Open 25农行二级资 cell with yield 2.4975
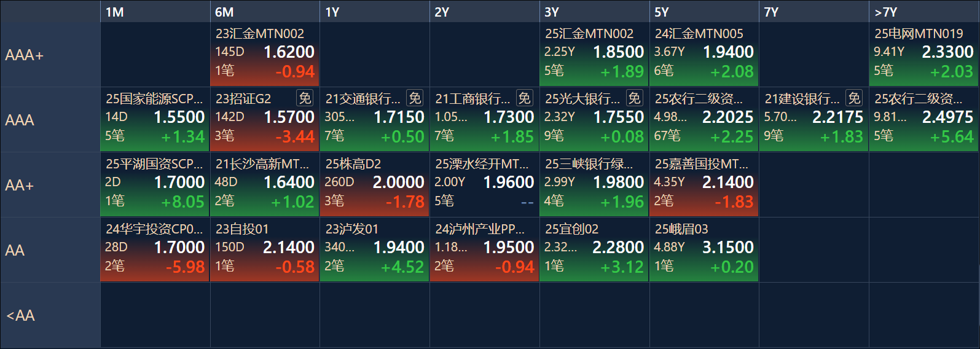 [x=924, y=119]
